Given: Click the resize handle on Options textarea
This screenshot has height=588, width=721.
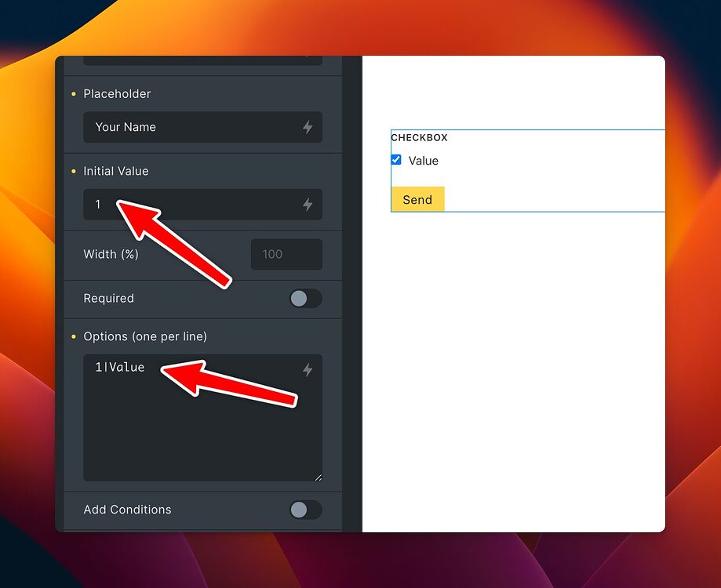Looking at the screenshot, I should 319,476.
